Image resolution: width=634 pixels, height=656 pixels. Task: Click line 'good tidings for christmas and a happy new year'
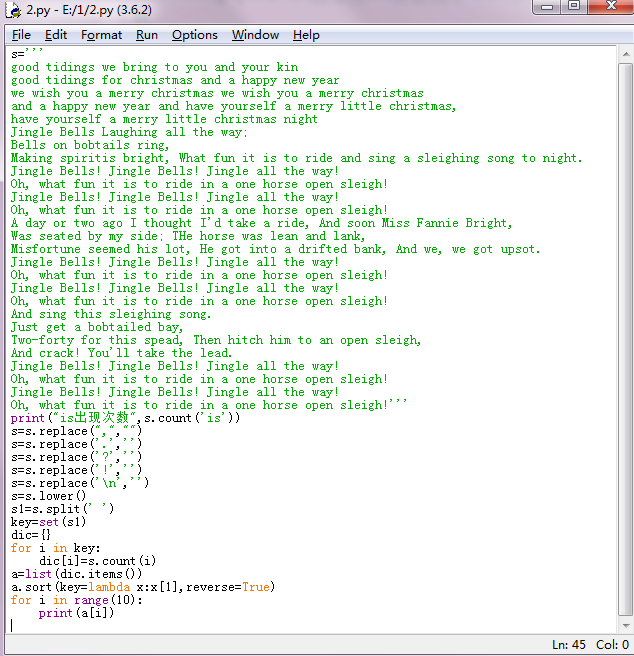tap(175, 80)
